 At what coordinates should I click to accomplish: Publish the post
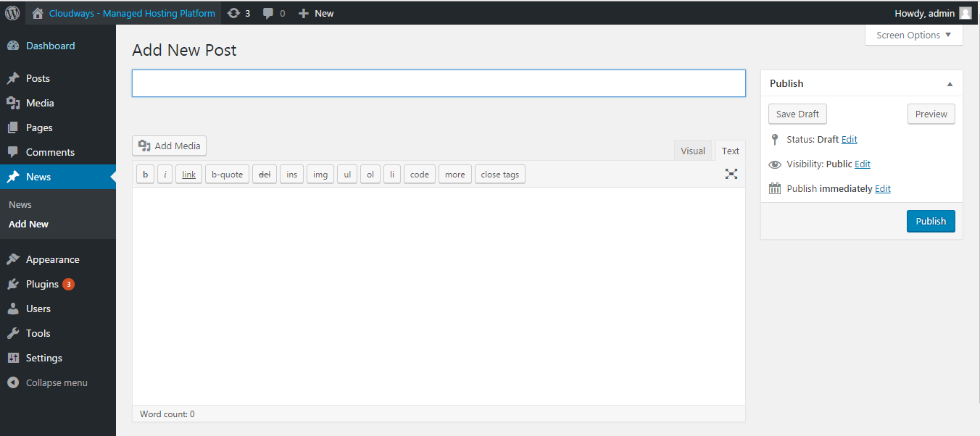point(931,221)
